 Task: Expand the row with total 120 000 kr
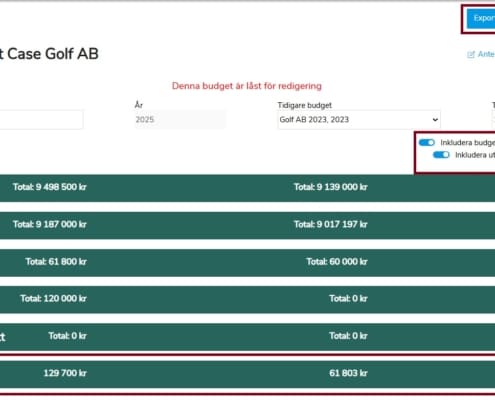click(247, 299)
